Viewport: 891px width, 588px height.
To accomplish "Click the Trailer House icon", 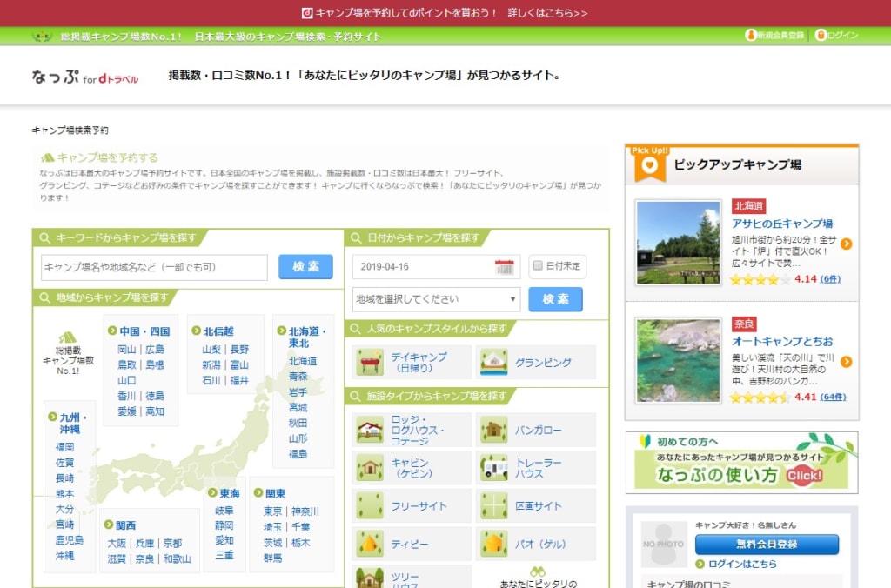I will click(494, 468).
